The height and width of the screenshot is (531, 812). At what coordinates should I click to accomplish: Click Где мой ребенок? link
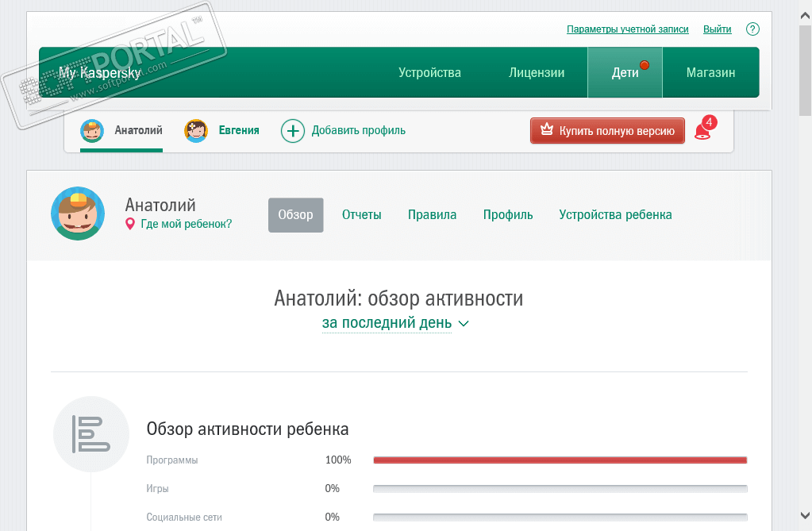[x=187, y=224]
